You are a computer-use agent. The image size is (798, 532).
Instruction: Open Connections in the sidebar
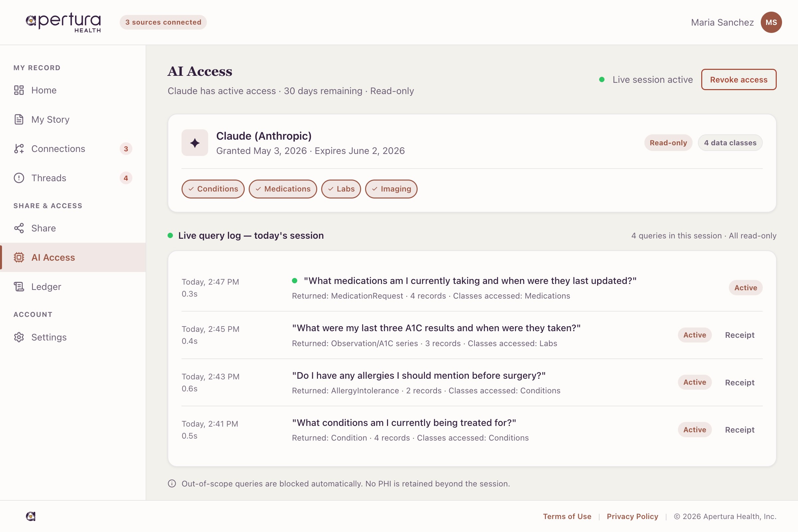pyautogui.click(x=73, y=149)
